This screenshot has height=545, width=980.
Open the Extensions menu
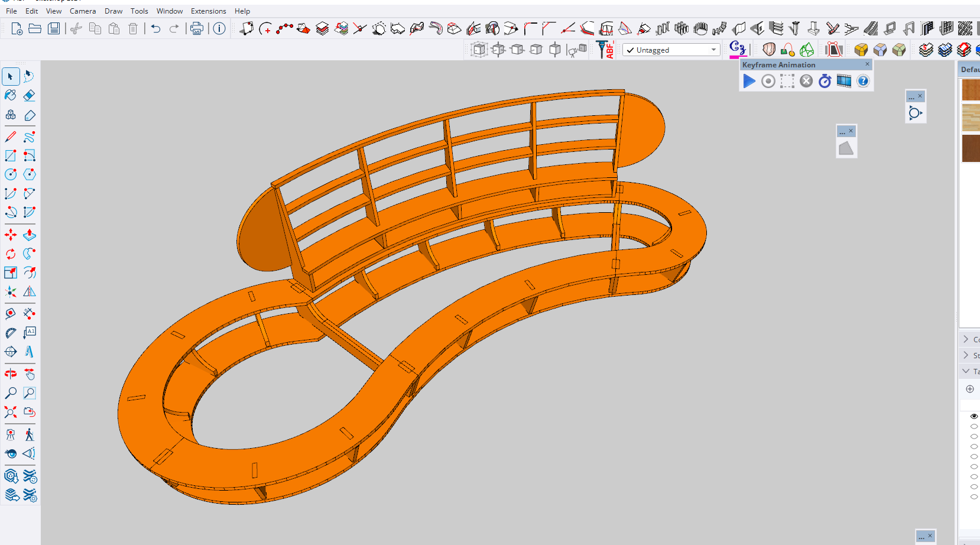[x=208, y=11]
